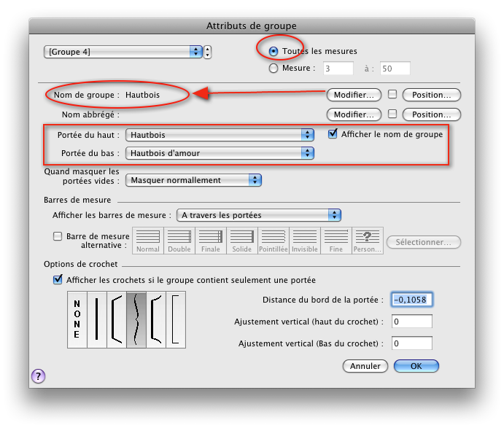
Task: Select the thick straight line bracket
Action: click(96, 319)
